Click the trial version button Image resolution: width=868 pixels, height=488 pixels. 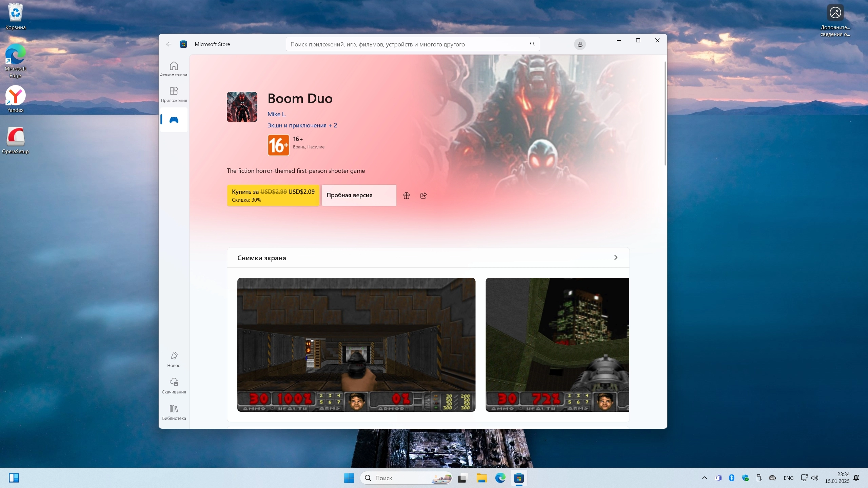359,195
